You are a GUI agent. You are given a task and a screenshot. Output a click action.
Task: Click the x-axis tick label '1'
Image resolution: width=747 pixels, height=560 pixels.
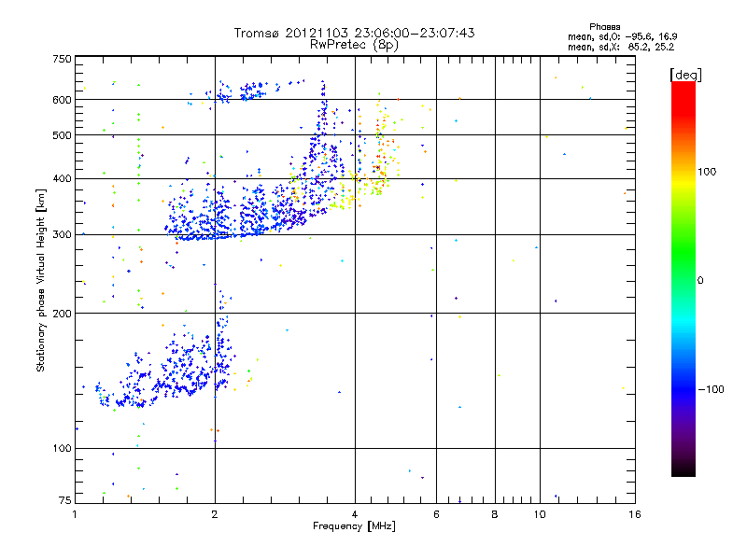tap(75, 514)
